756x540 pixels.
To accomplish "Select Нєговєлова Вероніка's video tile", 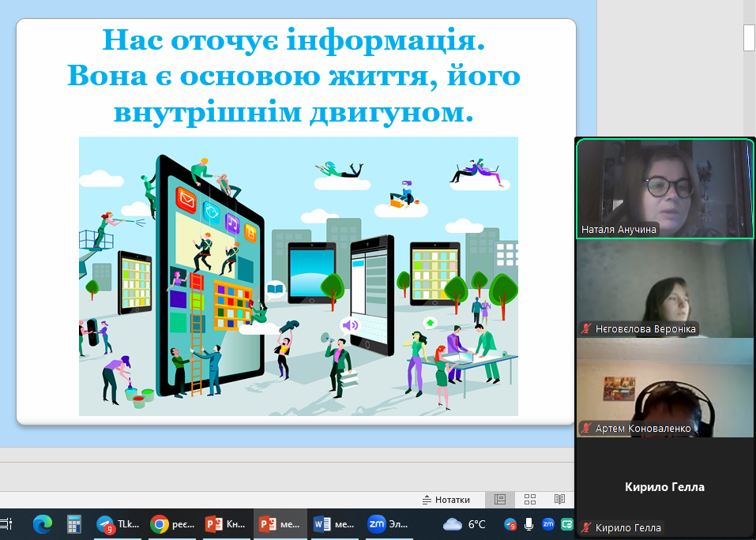I will click(664, 288).
